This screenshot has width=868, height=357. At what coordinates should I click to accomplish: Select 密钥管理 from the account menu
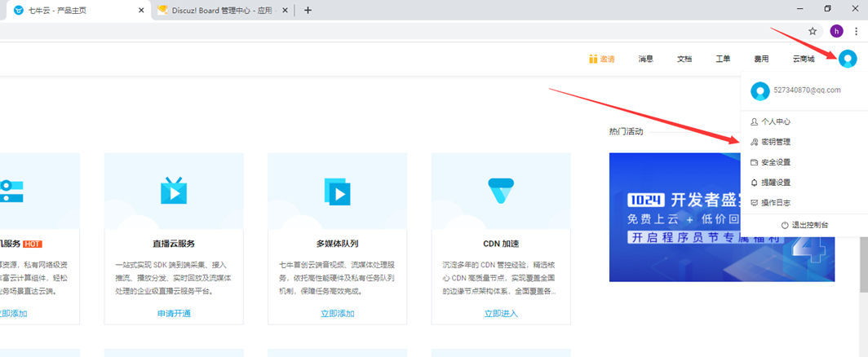coord(804,143)
